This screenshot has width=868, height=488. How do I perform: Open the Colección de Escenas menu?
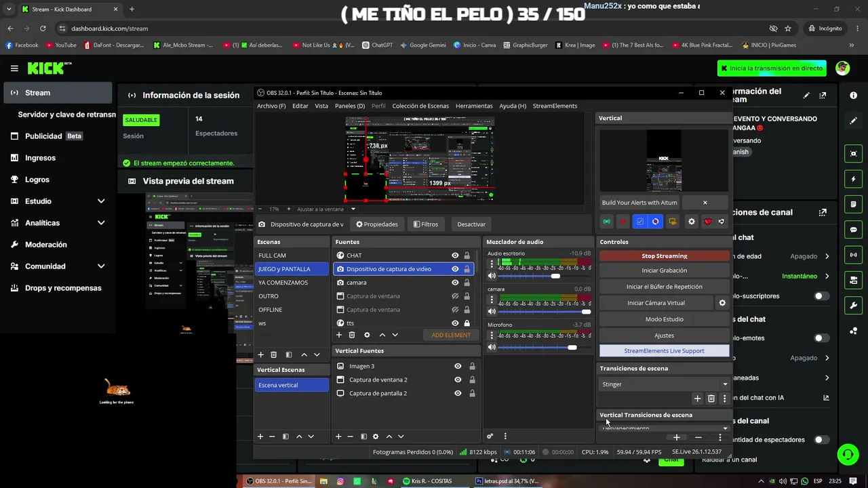pos(420,106)
